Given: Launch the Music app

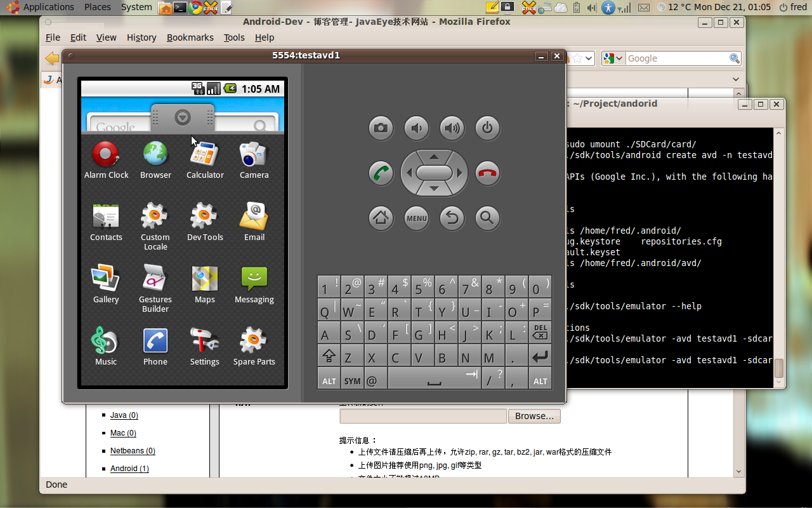Looking at the screenshot, I should tap(106, 347).
